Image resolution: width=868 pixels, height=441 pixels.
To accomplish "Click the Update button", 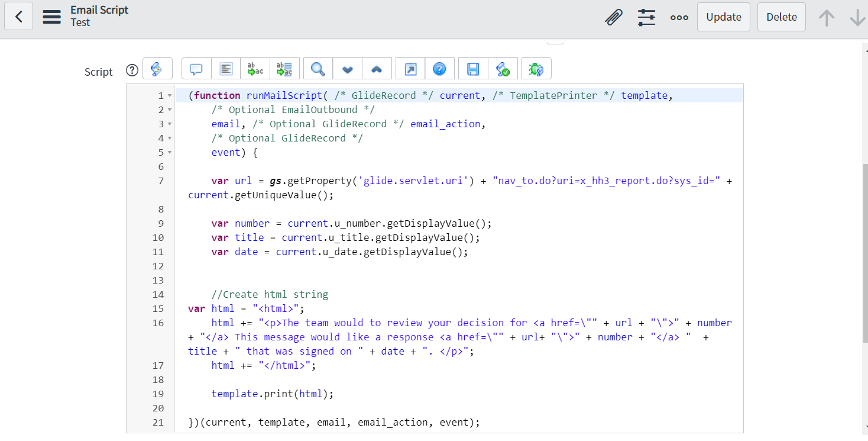I will pyautogui.click(x=724, y=17).
